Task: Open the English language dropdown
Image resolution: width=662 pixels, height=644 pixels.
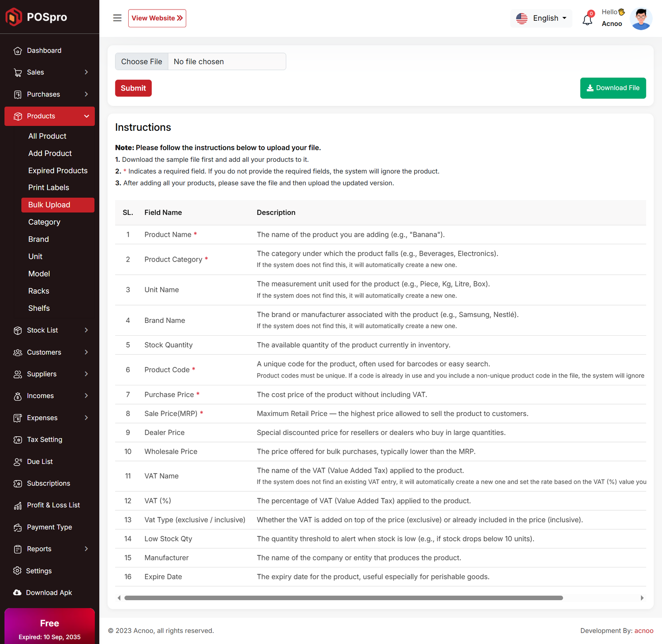Action: click(541, 18)
